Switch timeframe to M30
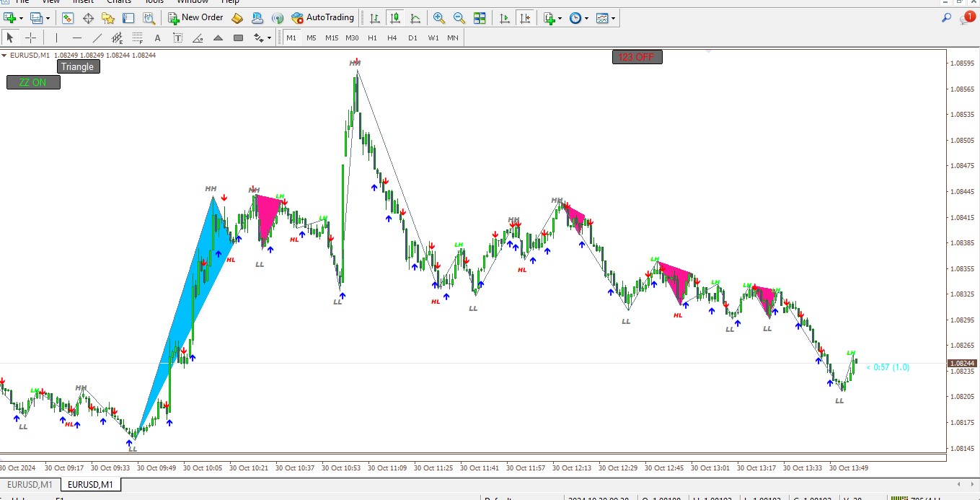 352,38
